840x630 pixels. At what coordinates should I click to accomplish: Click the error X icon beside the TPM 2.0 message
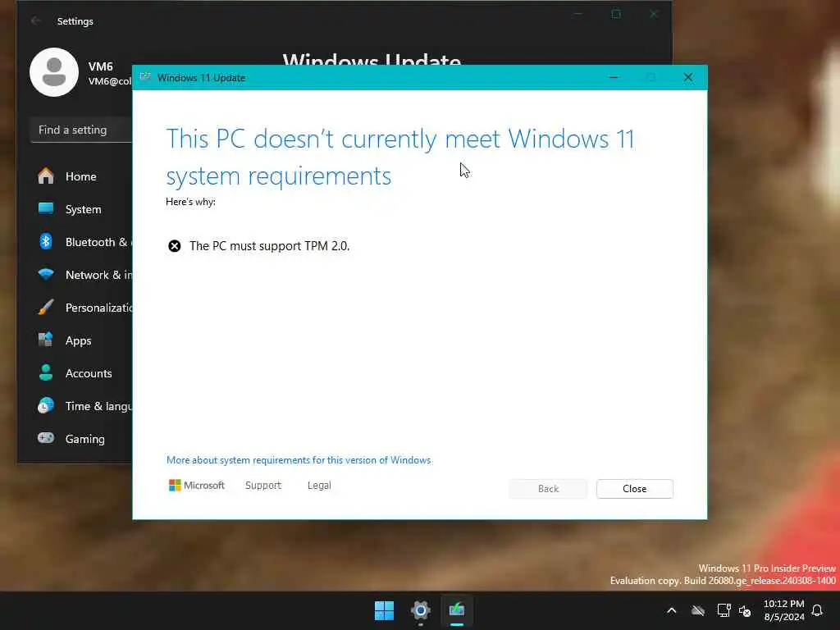[x=175, y=246]
